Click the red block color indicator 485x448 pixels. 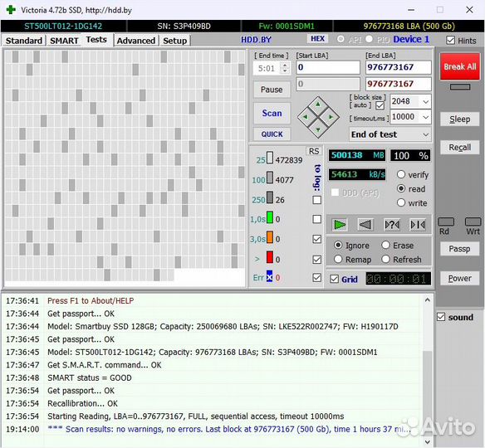pos(270,258)
